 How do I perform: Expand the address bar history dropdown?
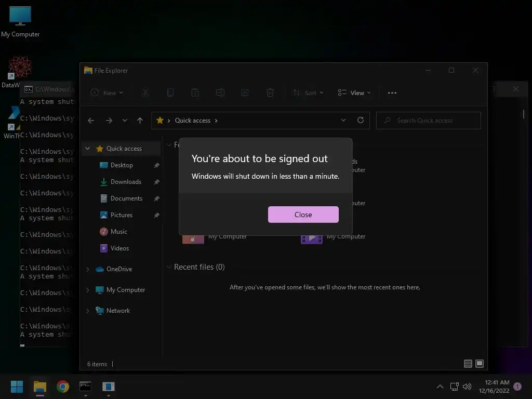pos(343,120)
